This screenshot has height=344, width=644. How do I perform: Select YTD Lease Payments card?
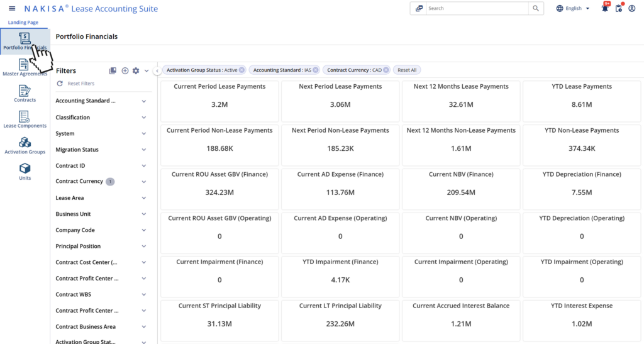coord(582,101)
